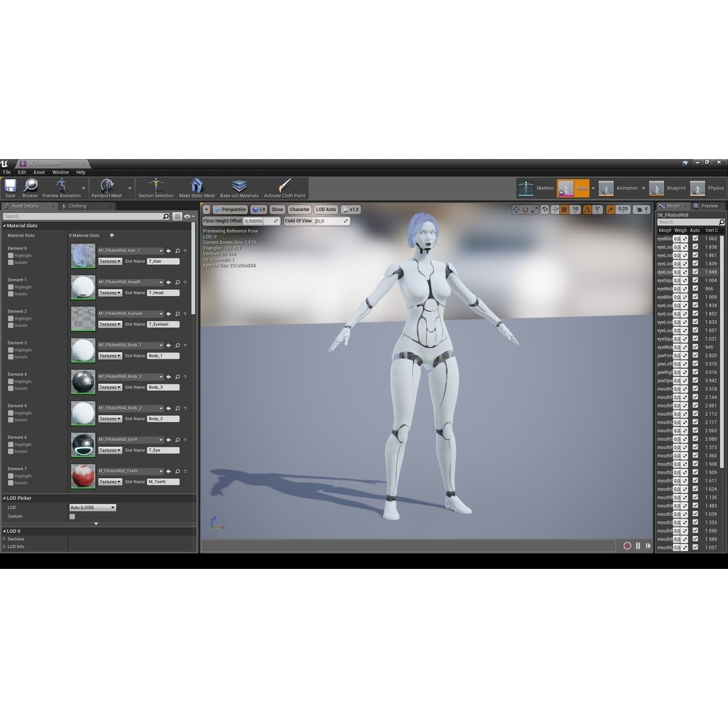Switch to Skeleton editor mode
The width and height of the screenshot is (728, 728).
pos(536,188)
